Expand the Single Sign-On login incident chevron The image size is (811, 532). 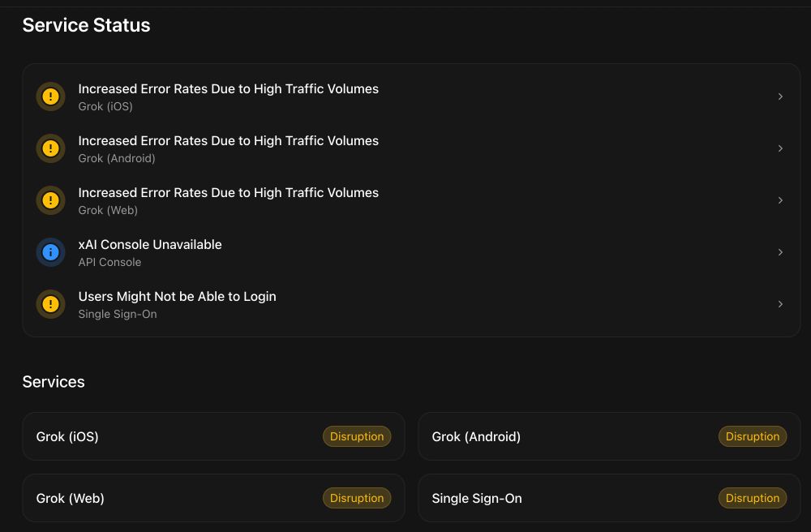pyautogui.click(x=780, y=304)
